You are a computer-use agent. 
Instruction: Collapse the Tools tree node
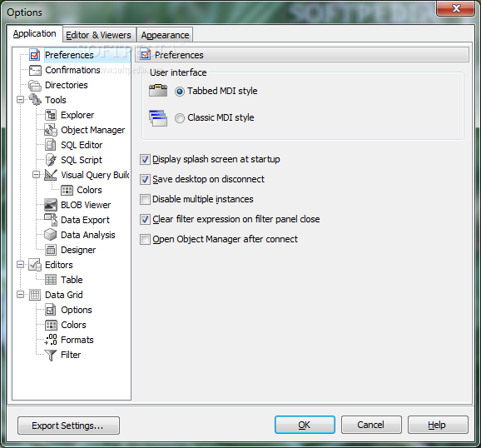click(20, 100)
